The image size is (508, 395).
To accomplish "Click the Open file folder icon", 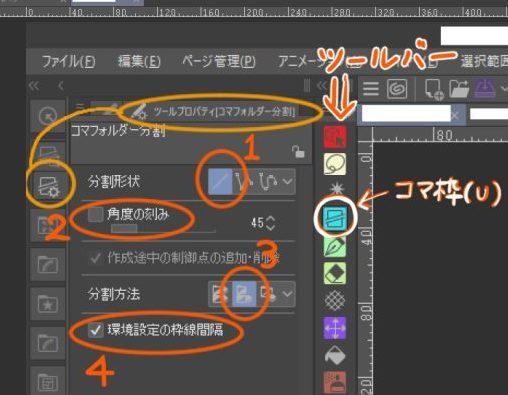I will click(x=459, y=89).
